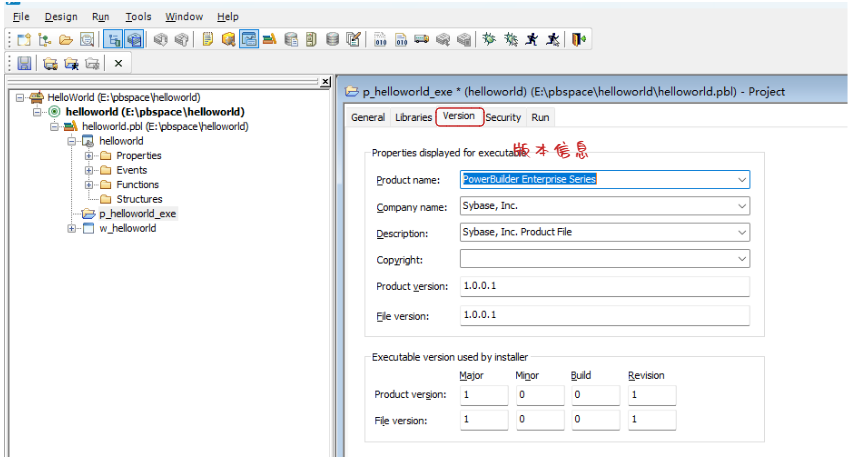The image size is (851, 457).
Task: Click the File version text field
Action: 605,315
